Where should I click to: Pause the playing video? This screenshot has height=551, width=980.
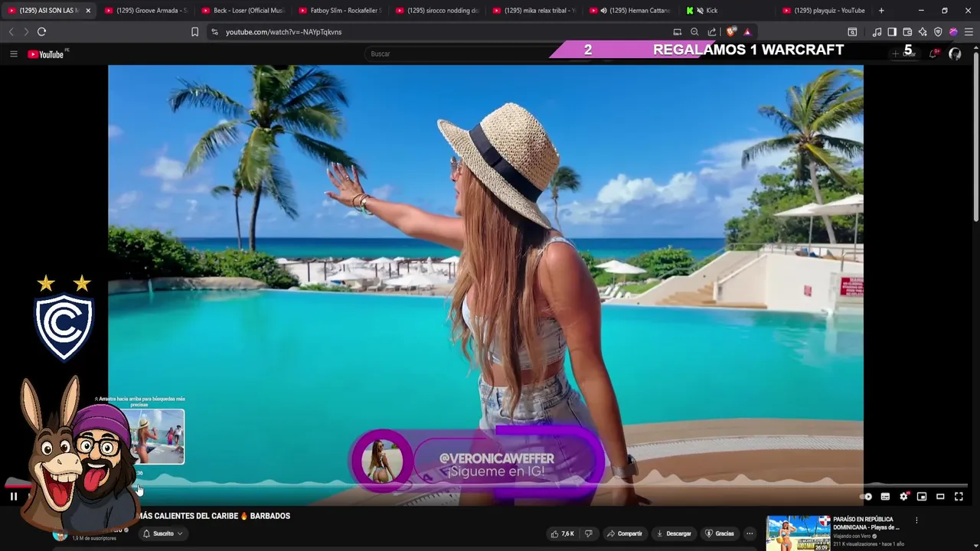point(13,497)
